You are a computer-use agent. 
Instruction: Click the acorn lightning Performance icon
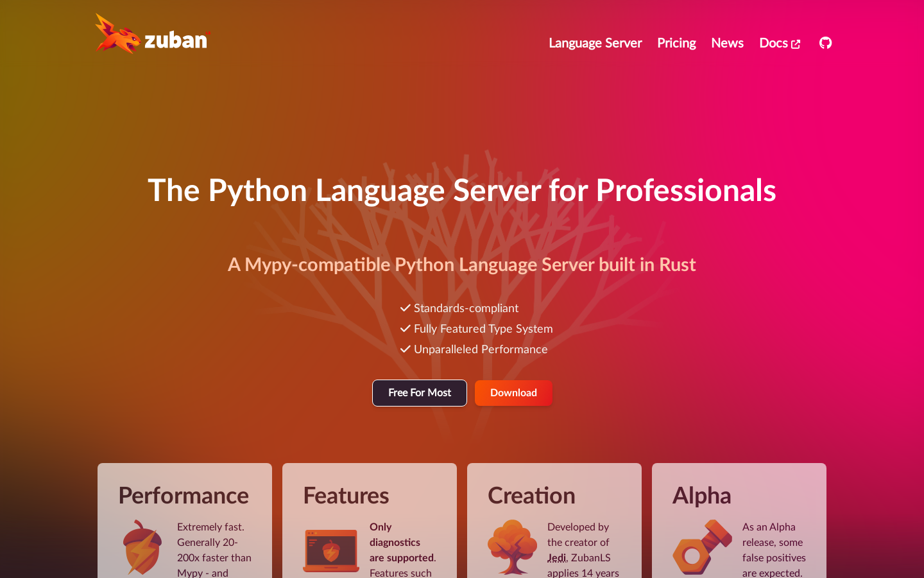click(x=142, y=547)
